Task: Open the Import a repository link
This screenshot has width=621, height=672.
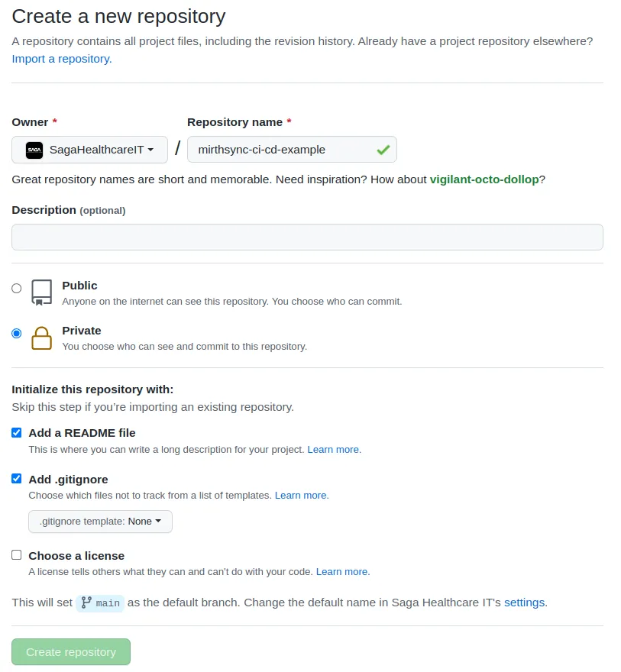Action: [x=62, y=59]
